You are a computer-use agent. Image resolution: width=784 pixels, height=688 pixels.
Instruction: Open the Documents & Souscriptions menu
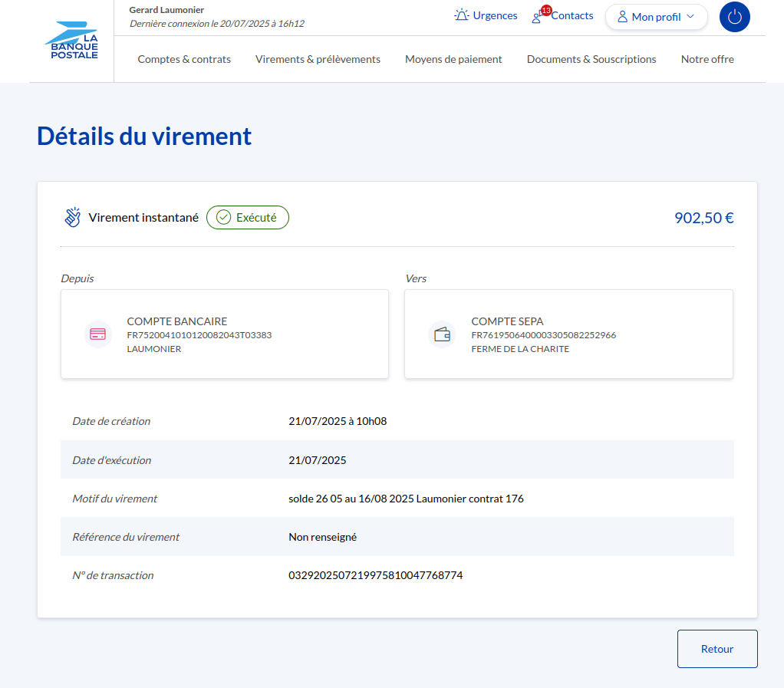591,59
